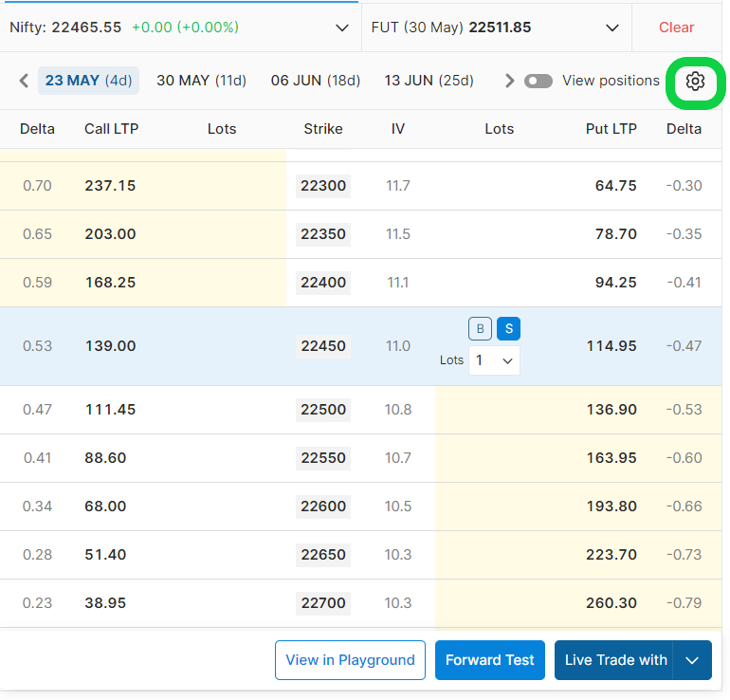The image size is (730, 700).
Task: Select the 23 MAY (4d) expiry tab
Action: tap(88, 81)
